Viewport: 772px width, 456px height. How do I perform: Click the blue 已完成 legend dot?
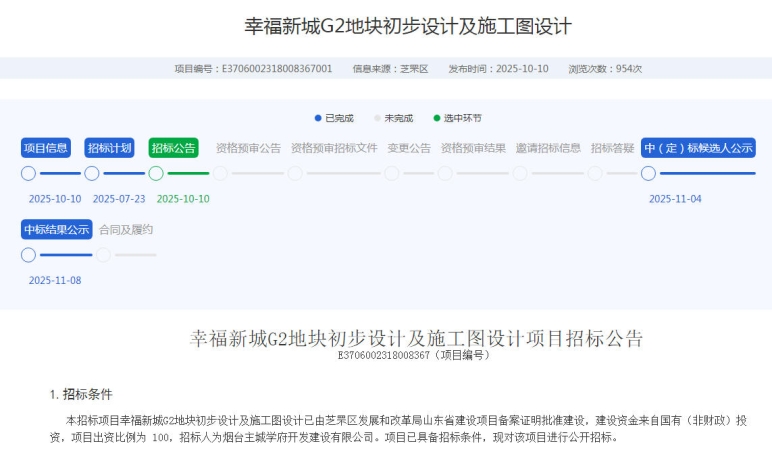tap(318, 118)
